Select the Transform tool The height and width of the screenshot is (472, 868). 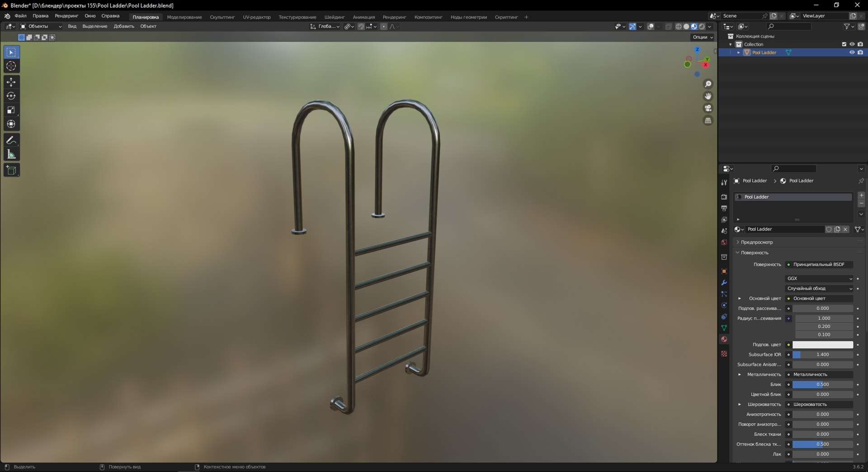[11, 124]
